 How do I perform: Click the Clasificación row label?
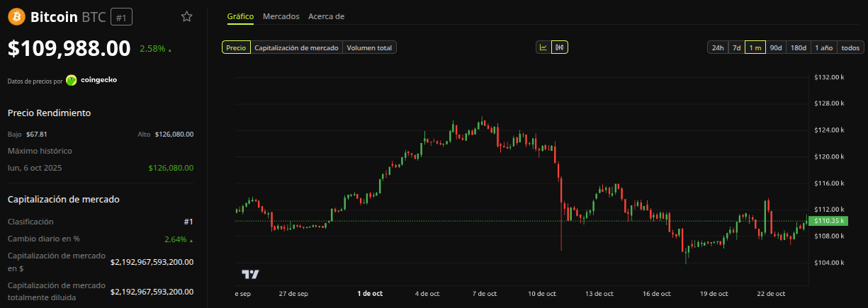[30, 222]
